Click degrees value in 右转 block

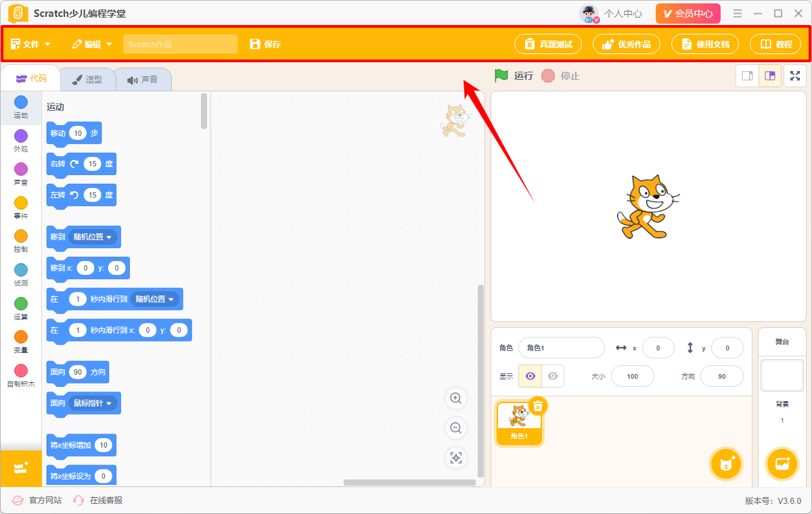click(92, 164)
